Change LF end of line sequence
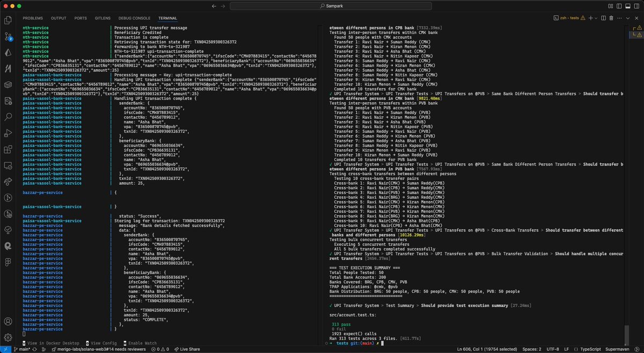644x353 pixels. [567, 349]
